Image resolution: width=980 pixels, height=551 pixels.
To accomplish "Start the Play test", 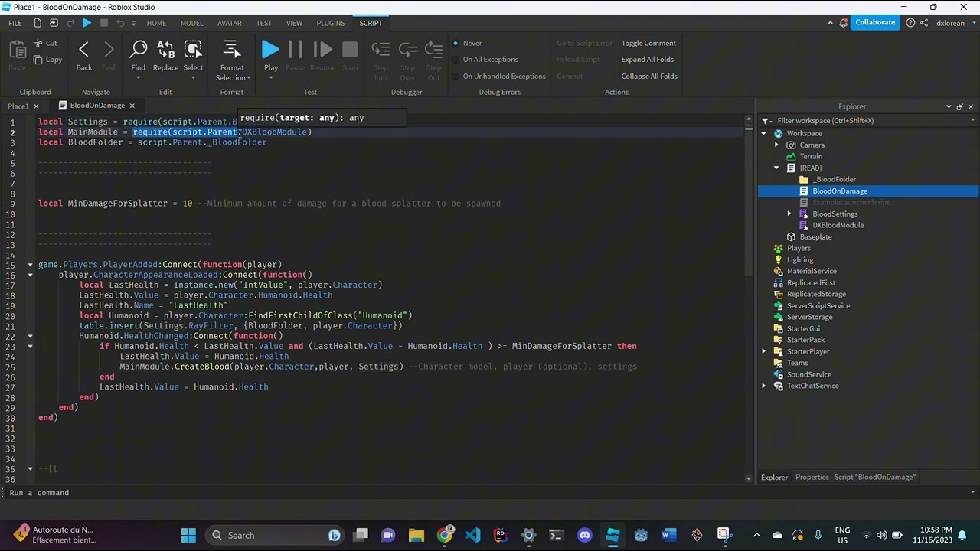I will click(x=270, y=51).
